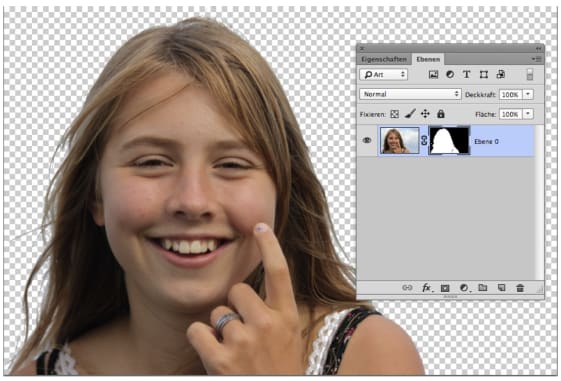Image resolution: width=561 pixels, height=381 pixels.
Task: Open the Deckkraft slider arrow
Action: (x=528, y=94)
